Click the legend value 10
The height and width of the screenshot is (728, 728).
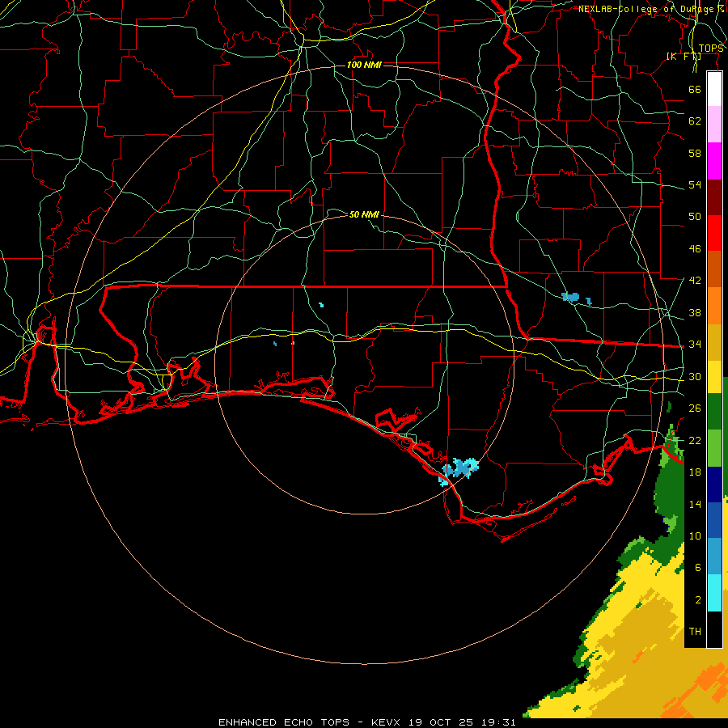[695, 535]
